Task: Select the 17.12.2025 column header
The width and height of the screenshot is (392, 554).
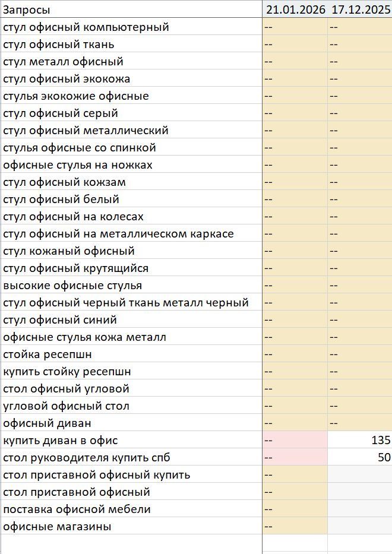Action: point(360,10)
